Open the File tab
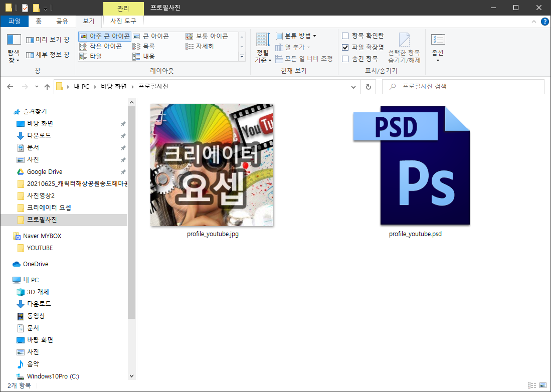This screenshot has height=392, width=551. tap(15, 22)
